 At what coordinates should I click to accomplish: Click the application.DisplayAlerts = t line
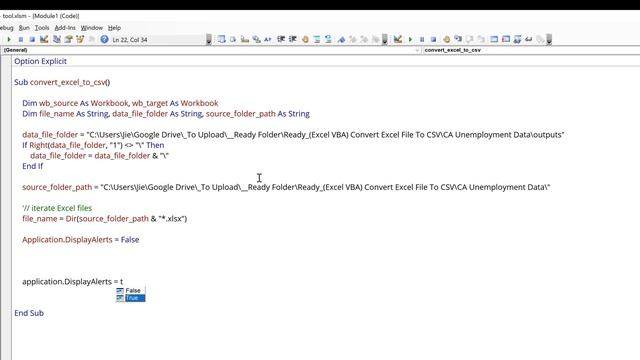coord(73,282)
